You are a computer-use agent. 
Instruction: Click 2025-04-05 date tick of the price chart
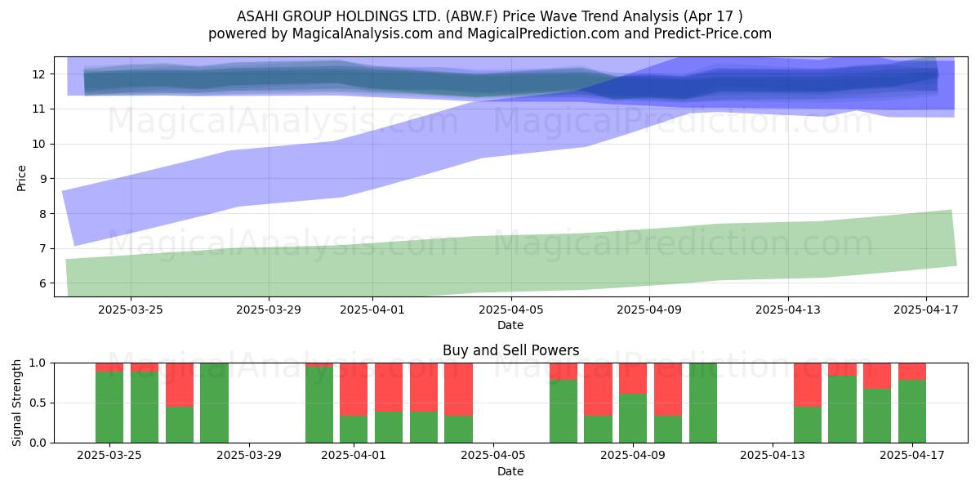click(510, 310)
